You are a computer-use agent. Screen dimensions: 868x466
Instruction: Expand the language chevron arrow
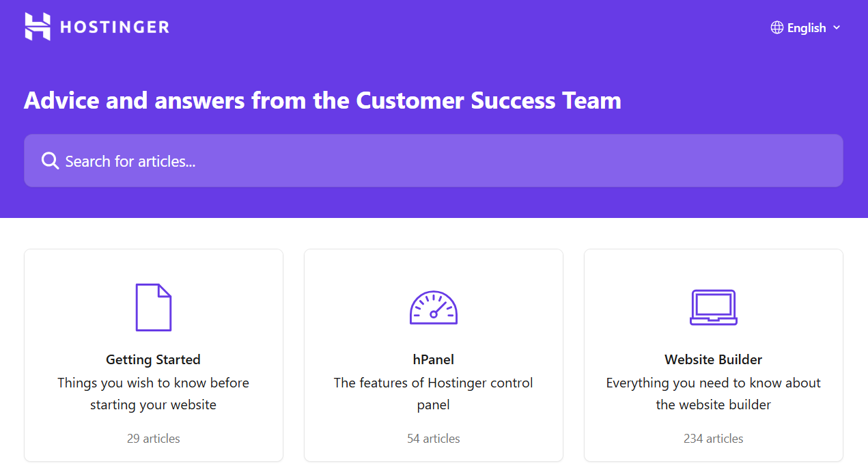[837, 27]
